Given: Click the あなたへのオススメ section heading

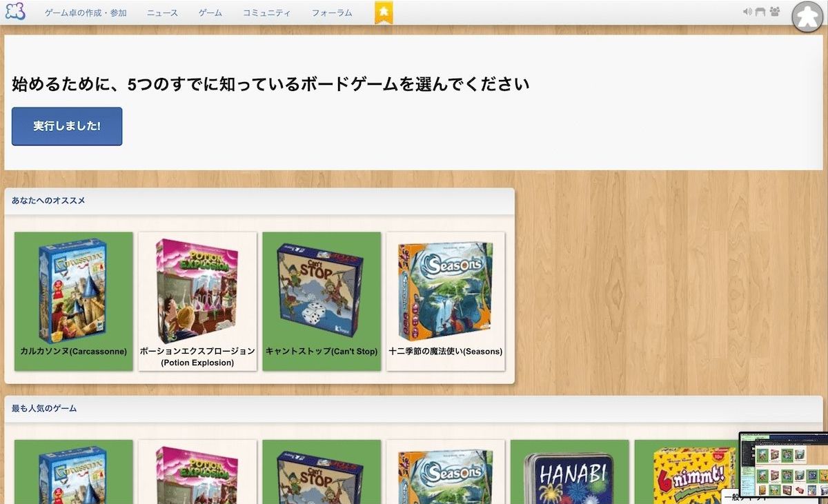Looking at the screenshot, I should click(x=48, y=201).
